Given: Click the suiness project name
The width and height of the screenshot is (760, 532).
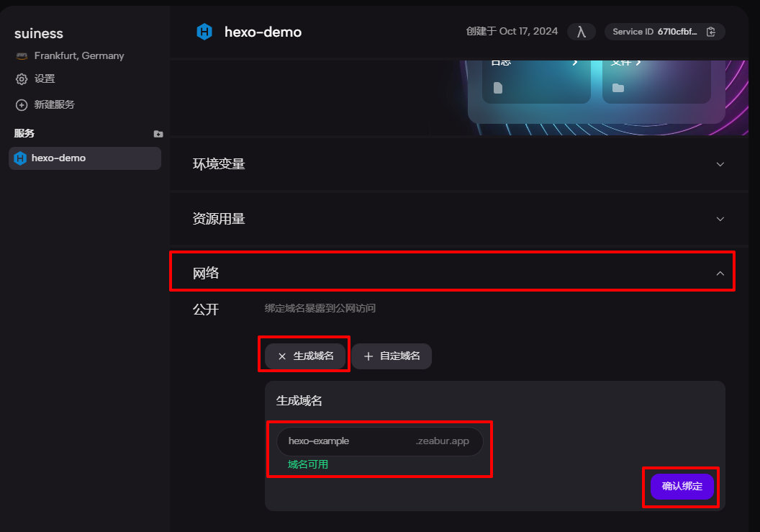Looking at the screenshot, I should pos(39,33).
